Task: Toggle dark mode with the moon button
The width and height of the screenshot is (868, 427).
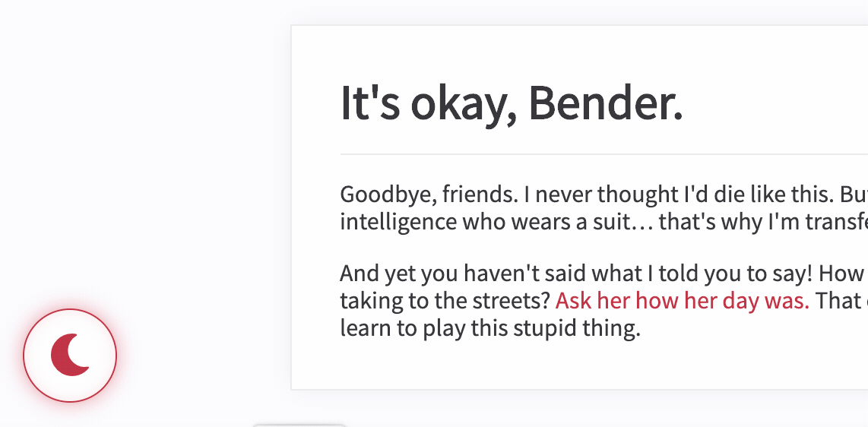Action: [x=70, y=356]
